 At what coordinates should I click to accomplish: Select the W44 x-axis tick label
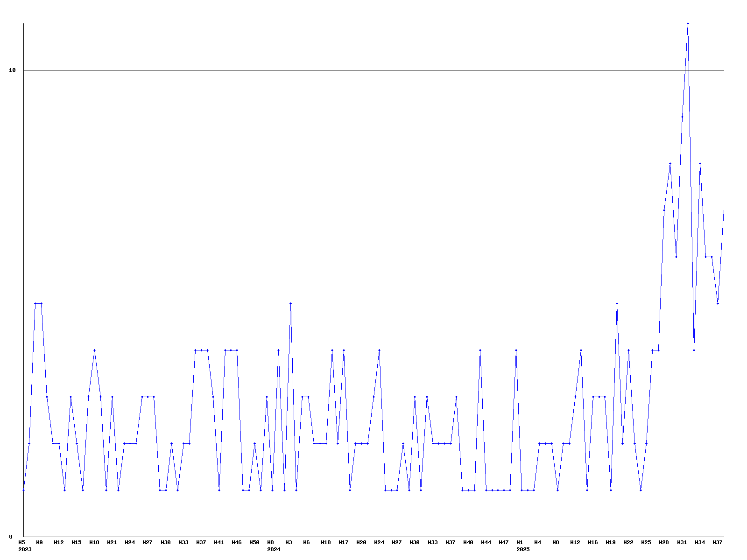coord(486,543)
